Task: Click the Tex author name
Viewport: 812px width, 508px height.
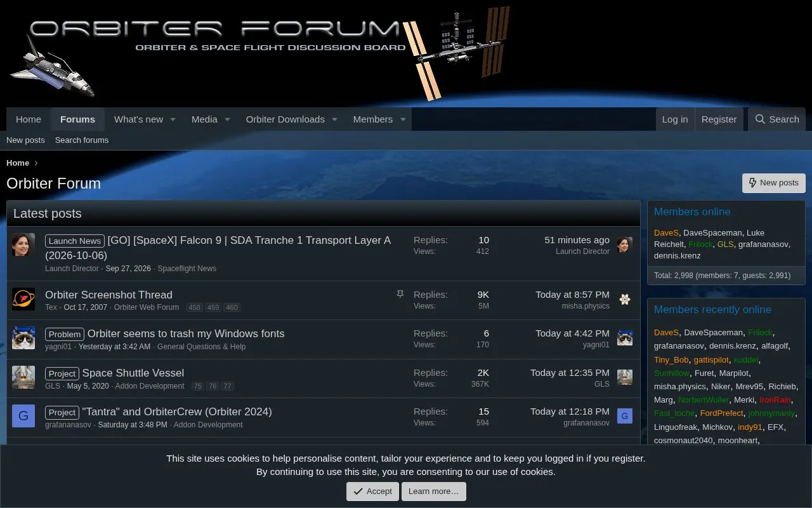Action: (x=51, y=307)
